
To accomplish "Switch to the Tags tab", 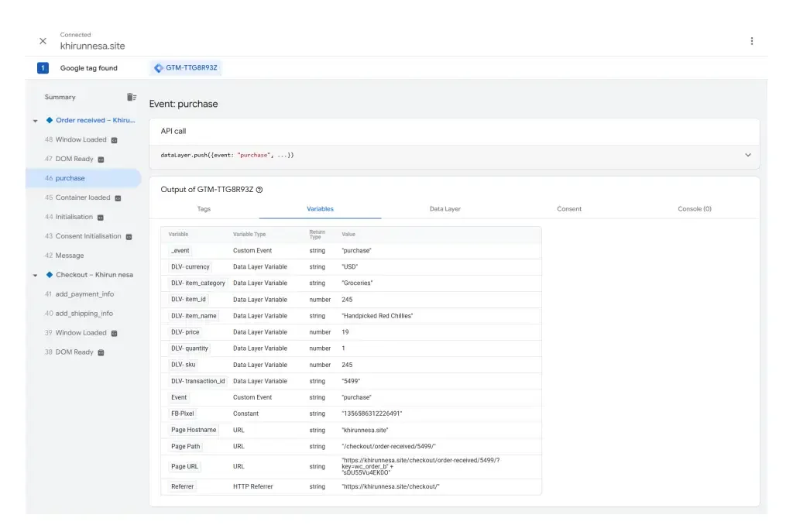I will [x=204, y=209].
